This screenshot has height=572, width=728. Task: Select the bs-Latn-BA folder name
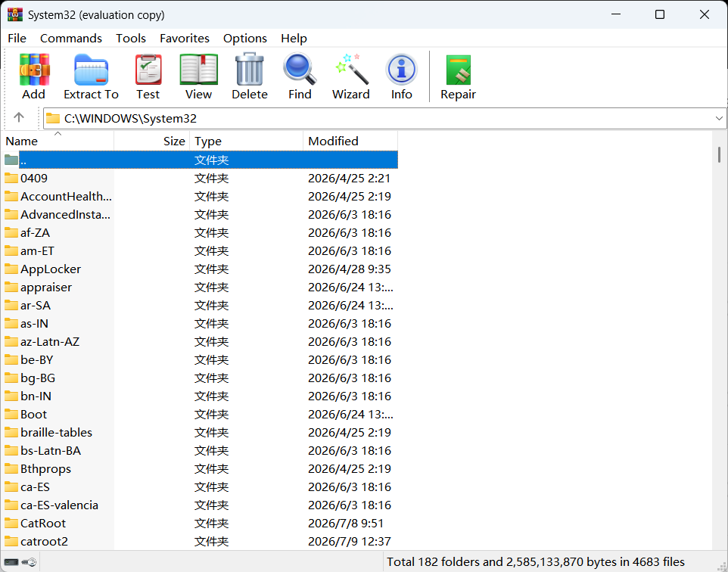point(51,451)
